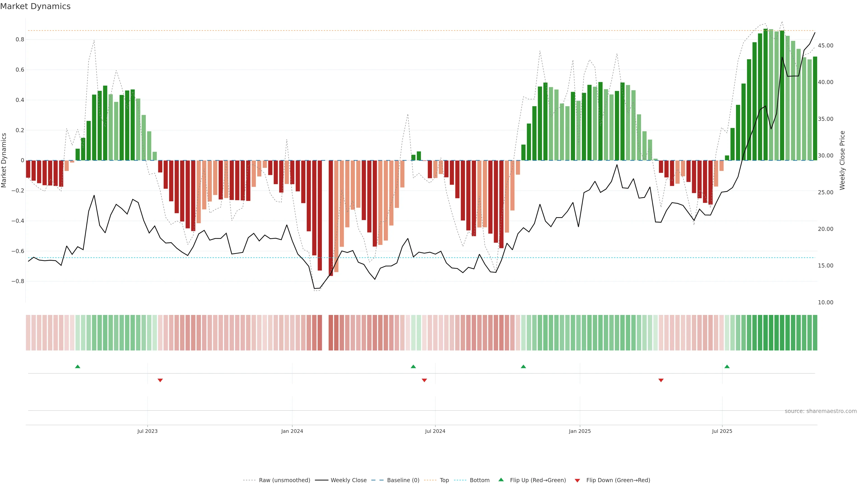Click the first green flip-up triangle marker
The width and height of the screenshot is (868, 488).
[x=78, y=366]
